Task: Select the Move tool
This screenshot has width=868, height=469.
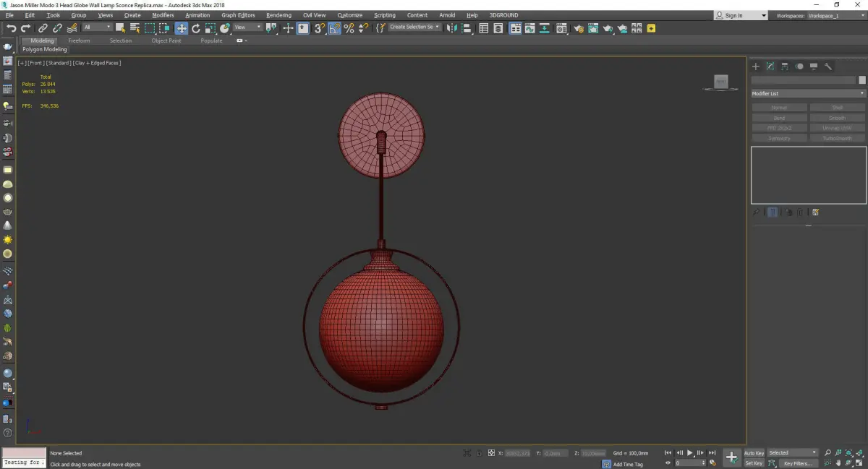Action: [181, 28]
